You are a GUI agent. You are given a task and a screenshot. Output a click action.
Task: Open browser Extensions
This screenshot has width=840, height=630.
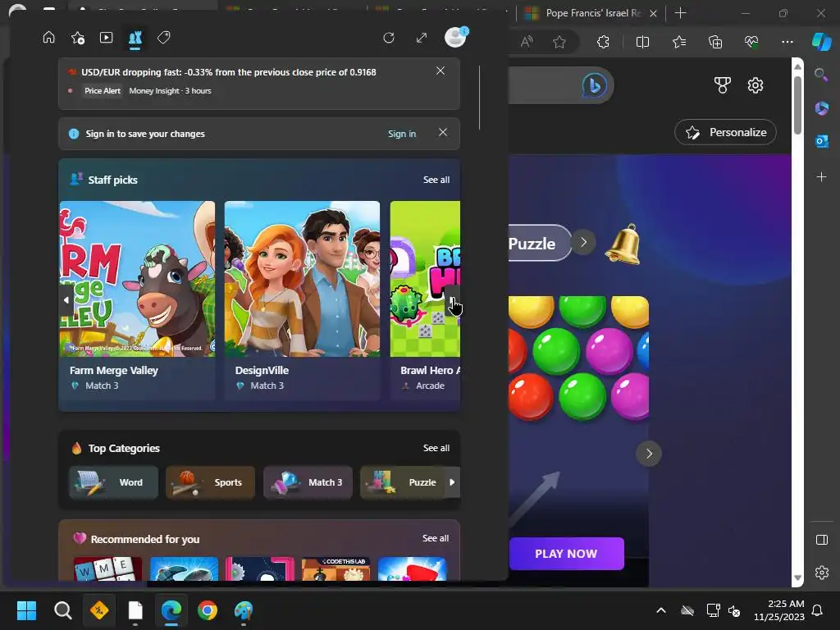tap(603, 42)
